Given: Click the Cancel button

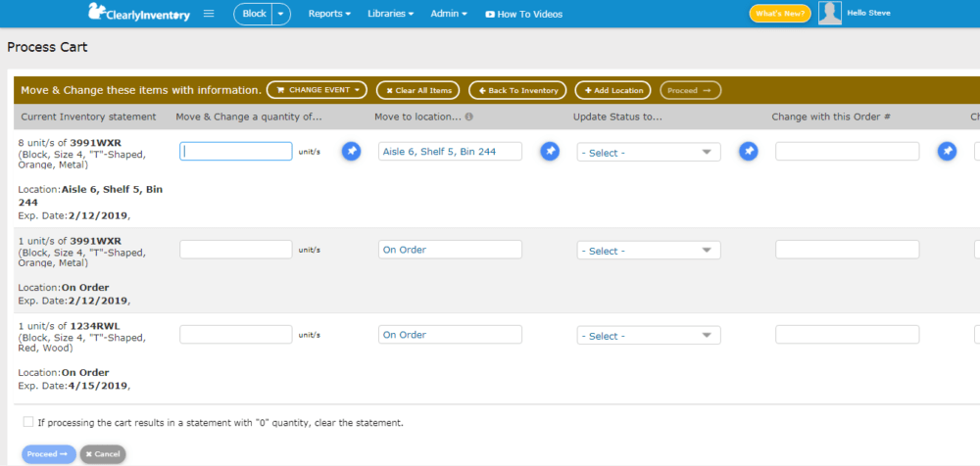Looking at the screenshot, I should [x=103, y=454].
